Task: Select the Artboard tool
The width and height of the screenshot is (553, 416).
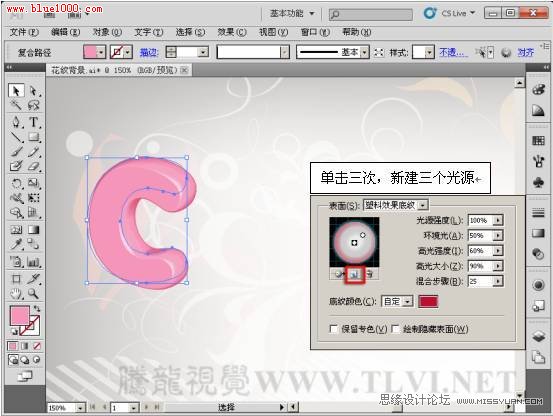Action: point(16,279)
